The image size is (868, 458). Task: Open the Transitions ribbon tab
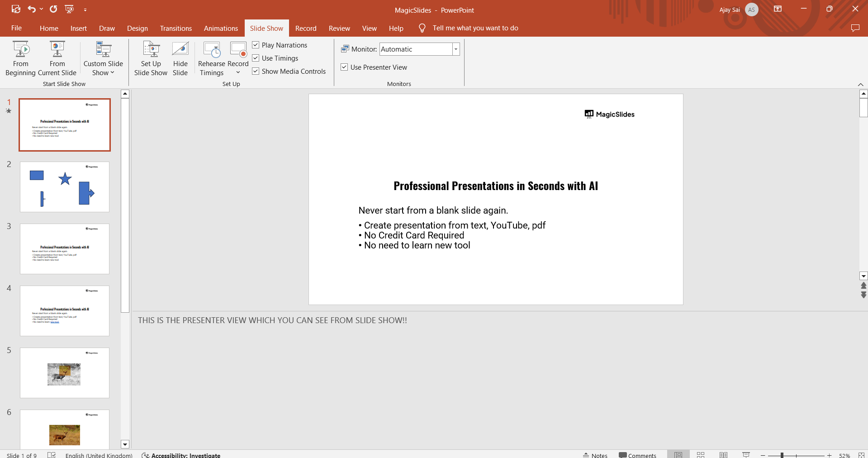point(175,28)
